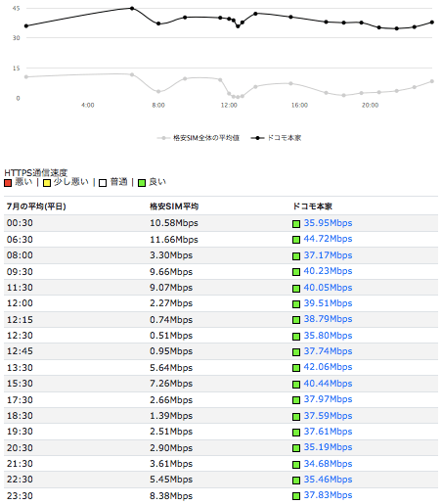Viewport: 442px width, 504px height.
Task: Click the green 良い legend swatch
Action: [x=142, y=183]
